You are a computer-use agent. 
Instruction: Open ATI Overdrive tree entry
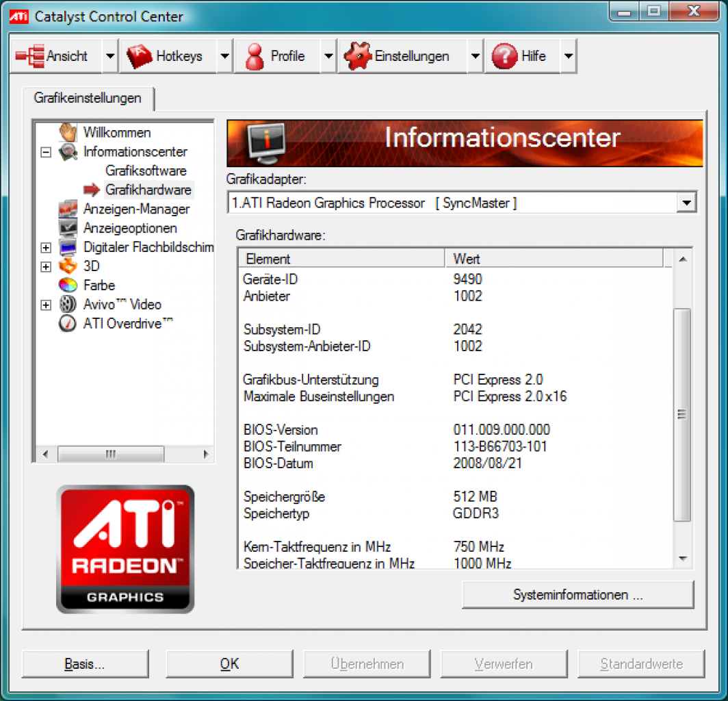coord(128,323)
